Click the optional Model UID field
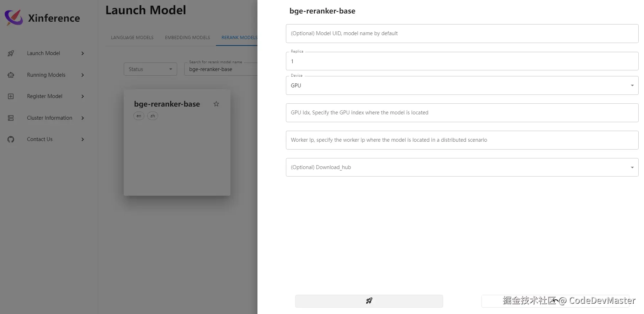 [462, 33]
